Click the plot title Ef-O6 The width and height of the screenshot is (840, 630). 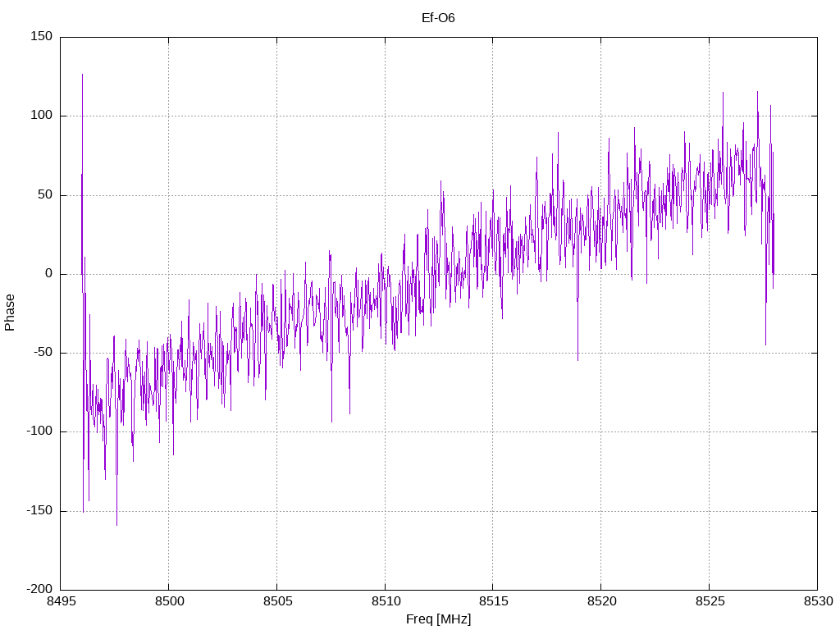coord(438,18)
